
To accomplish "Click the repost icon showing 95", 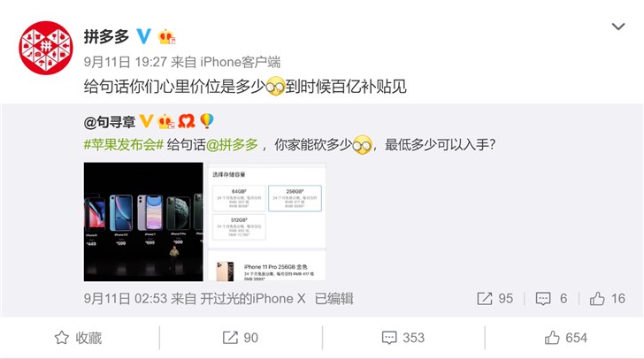I will [x=494, y=299].
